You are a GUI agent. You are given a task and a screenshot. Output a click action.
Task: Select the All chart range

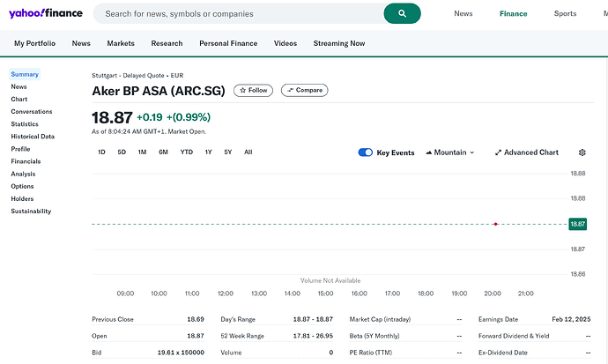(x=248, y=152)
